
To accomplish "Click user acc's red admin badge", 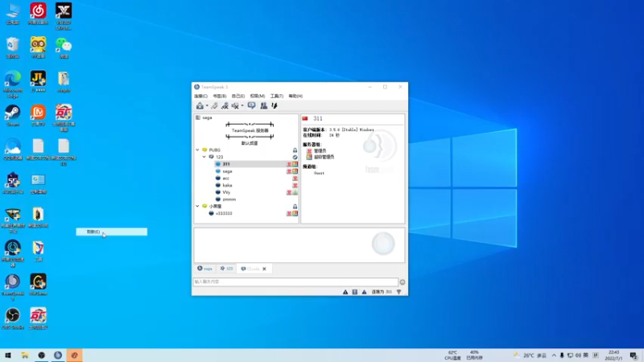I will tap(295, 178).
